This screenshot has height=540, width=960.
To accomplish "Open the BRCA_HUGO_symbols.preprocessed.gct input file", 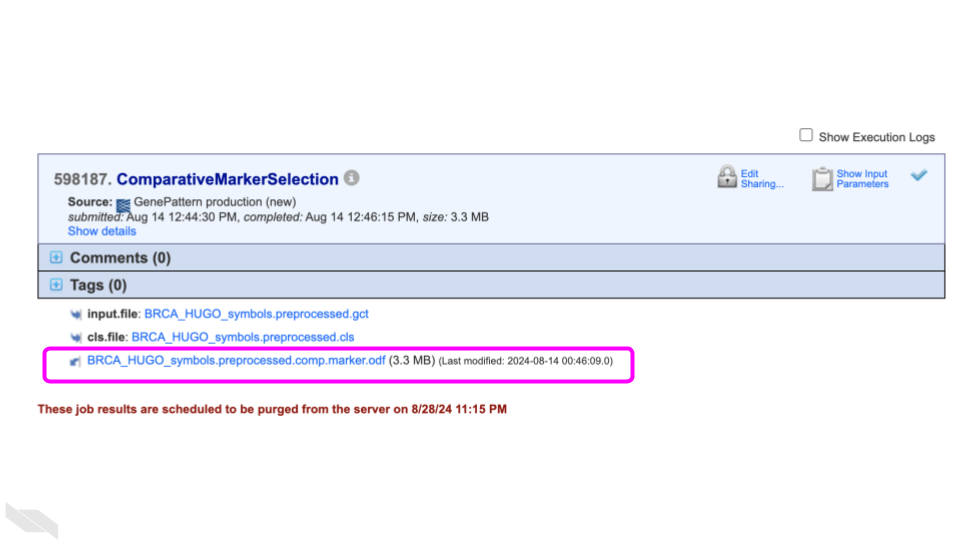I will click(x=256, y=313).
